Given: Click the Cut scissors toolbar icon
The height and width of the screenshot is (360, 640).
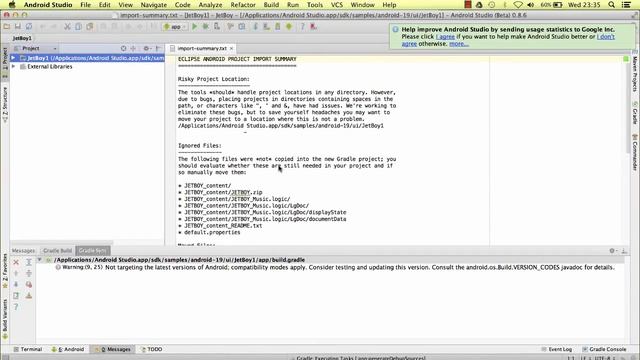Looking at the screenshot, I should tap(67, 27).
